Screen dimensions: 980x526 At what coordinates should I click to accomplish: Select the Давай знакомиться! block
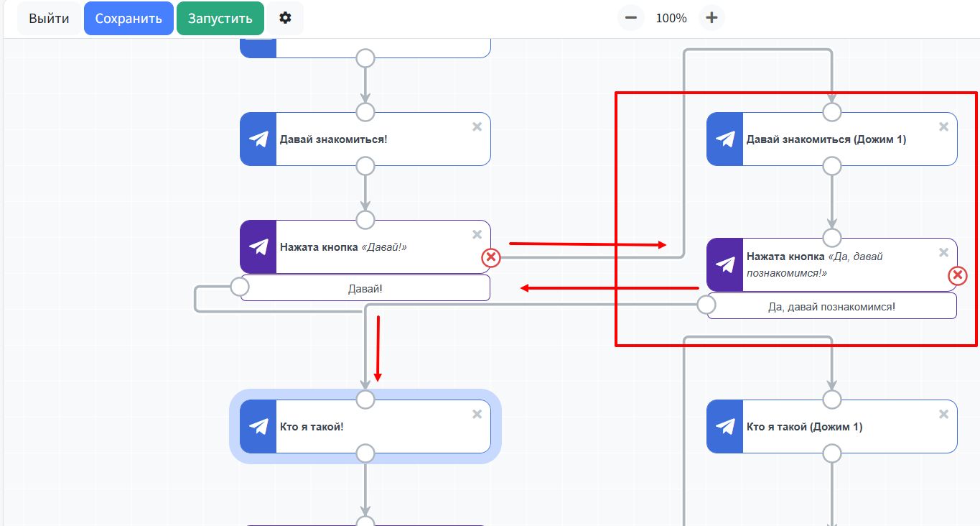[x=365, y=139]
